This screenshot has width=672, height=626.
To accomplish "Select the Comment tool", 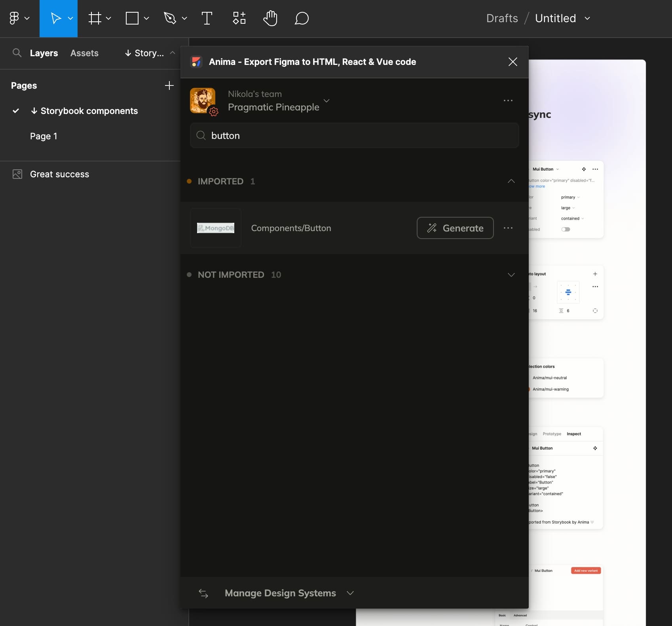I will (x=302, y=18).
